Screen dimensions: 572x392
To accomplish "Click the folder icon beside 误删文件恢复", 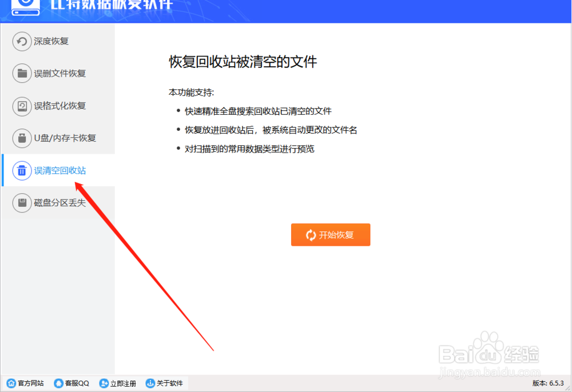I will [22, 73].
